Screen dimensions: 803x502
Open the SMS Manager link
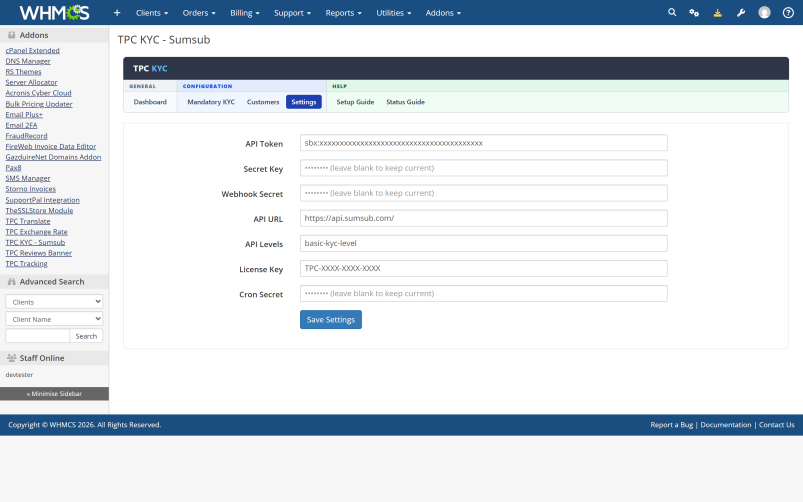click(x=28, y=178)
